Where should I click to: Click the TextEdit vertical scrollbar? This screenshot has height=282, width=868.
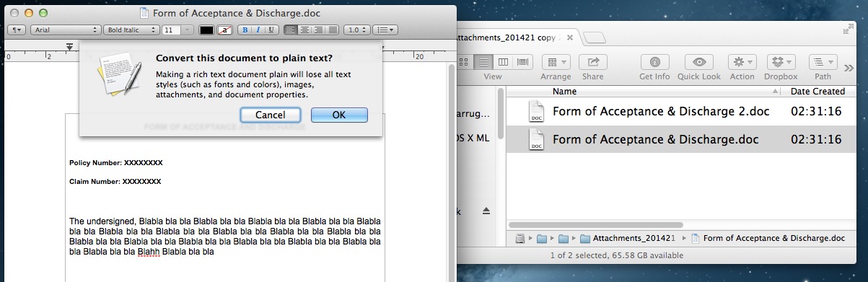pos(451,173)
